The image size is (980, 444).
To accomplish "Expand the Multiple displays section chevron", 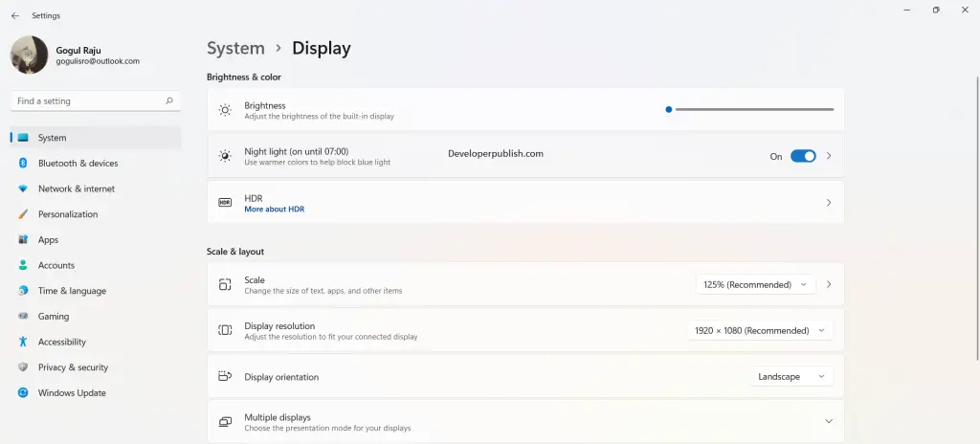I will (x=829, y=421).
